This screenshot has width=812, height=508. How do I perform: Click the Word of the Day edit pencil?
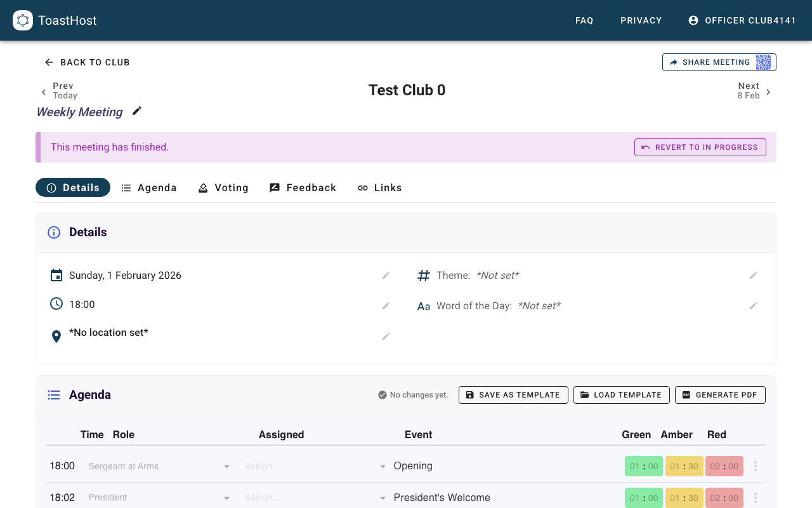click(753, 305)
